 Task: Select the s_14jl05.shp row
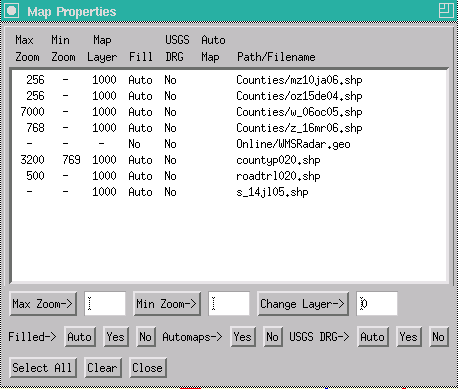click(229, 192)
